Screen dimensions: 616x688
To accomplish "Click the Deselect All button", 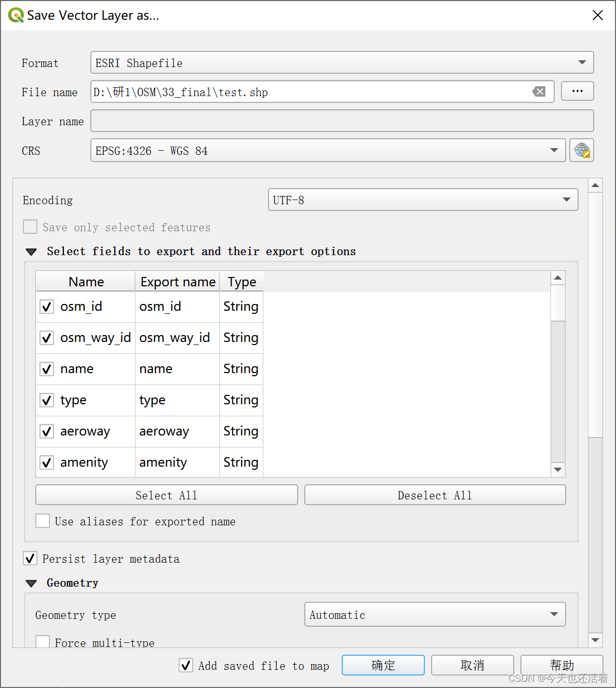I will [x=434, y=495].
